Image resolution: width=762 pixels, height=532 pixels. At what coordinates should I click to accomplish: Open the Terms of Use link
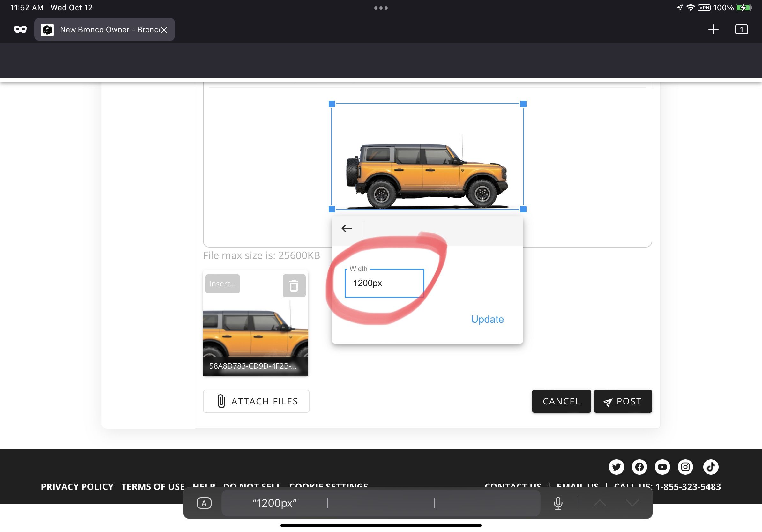[153, 487]
